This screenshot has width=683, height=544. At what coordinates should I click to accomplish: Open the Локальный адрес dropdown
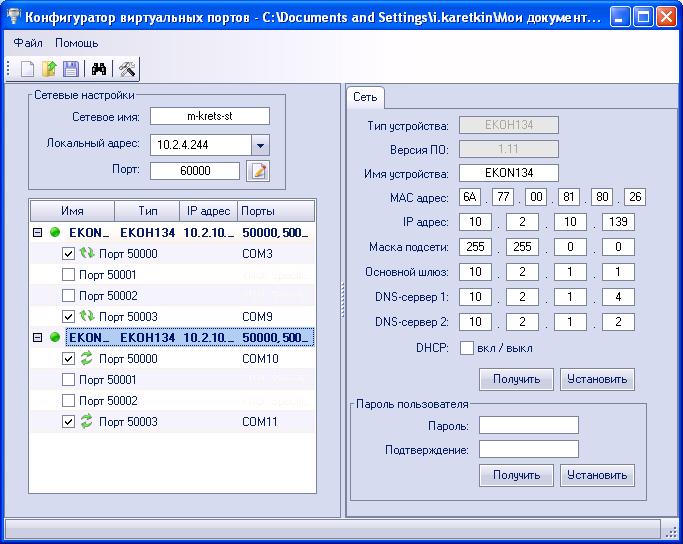pyautogui.click(x=260, y=145)
